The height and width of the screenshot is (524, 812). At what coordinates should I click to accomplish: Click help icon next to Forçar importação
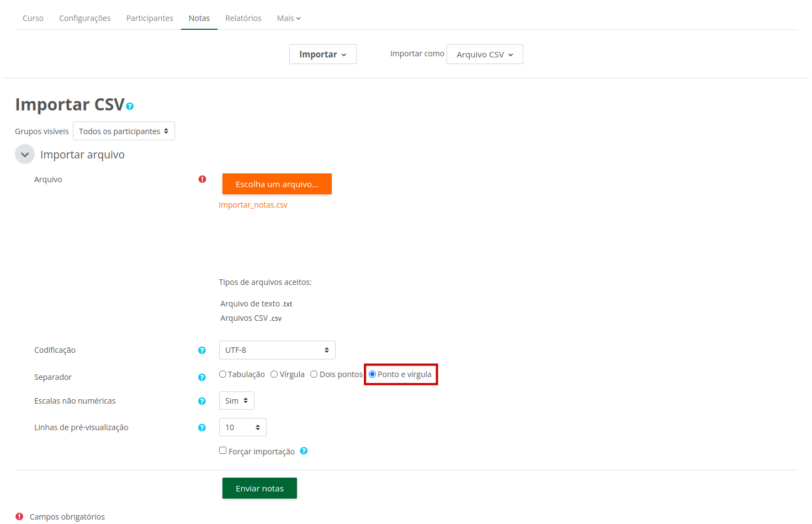304,451
